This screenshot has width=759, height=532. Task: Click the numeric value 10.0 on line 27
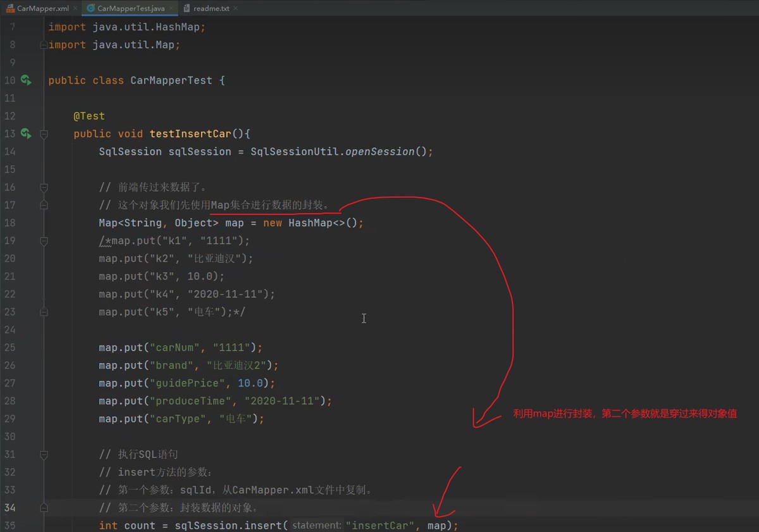(250, 383)
